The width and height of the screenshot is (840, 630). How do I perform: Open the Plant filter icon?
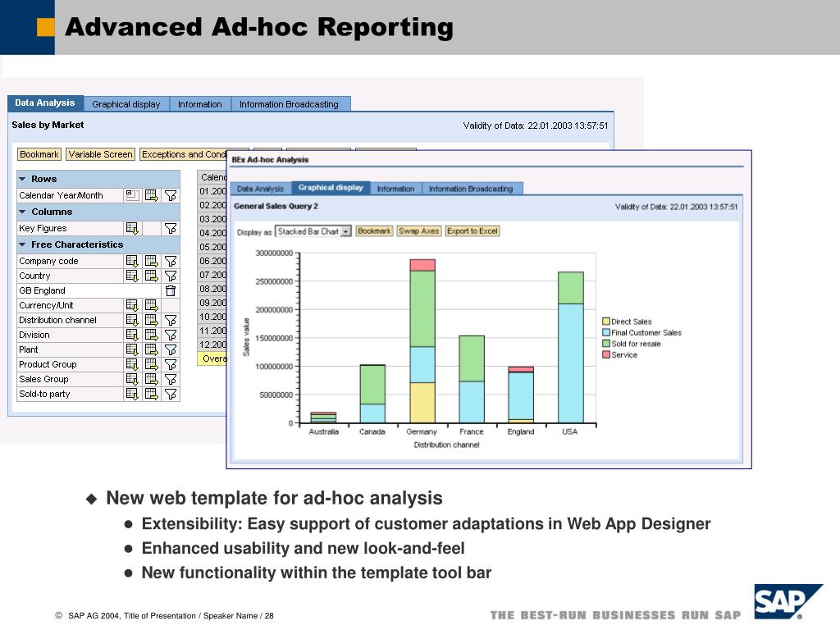tap(171, 349)
